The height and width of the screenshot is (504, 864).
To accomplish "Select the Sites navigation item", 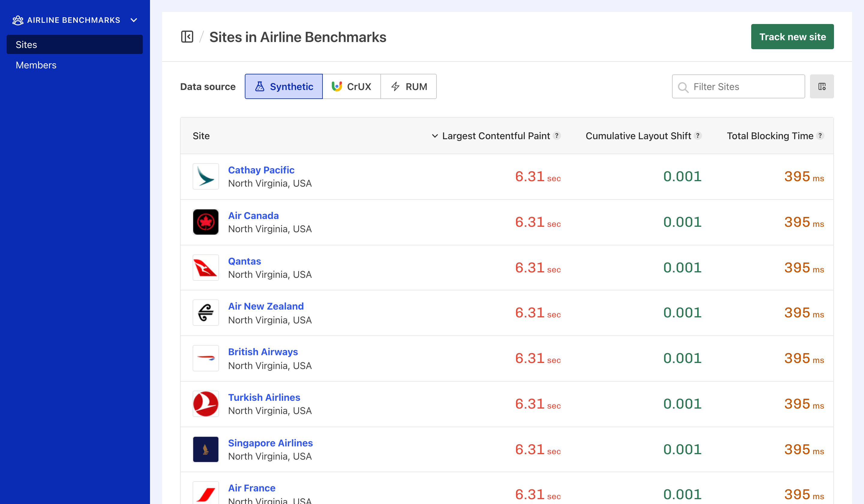I will tap(26, 44).
